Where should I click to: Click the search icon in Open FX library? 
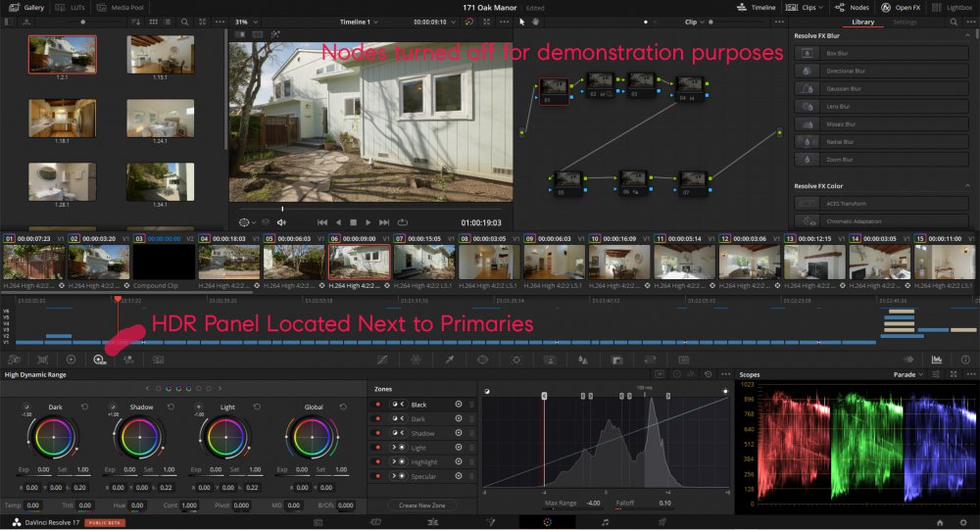955,21
